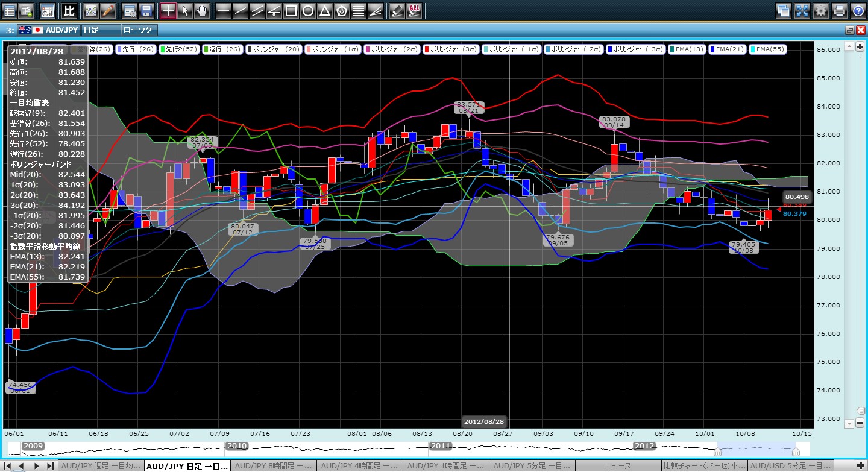Switch to the AUD/JPY 8時間足 tab
The width and height of the screenshot is (868, 472).
pos(274,466)
